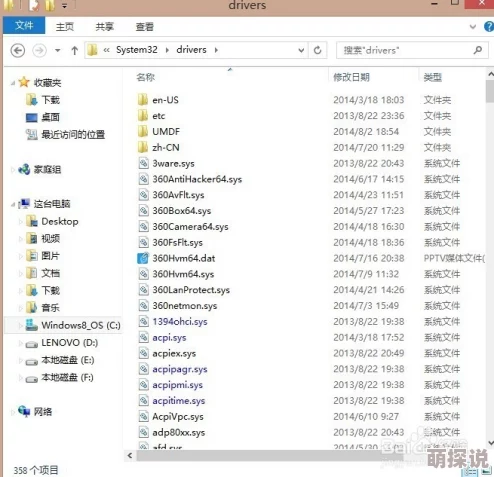494x477 pixels.
Task: Refresh the drivers folder view
Action: pos(318,50)
